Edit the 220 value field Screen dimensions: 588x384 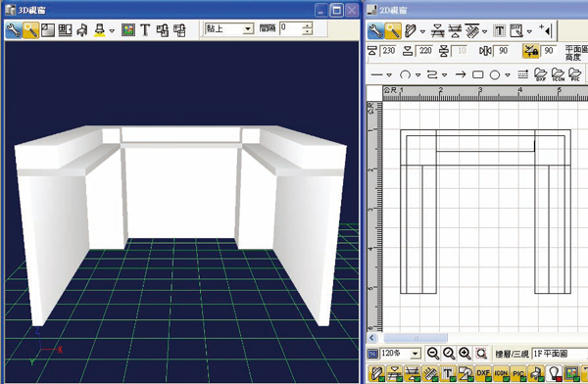click(x=425, y=51)
